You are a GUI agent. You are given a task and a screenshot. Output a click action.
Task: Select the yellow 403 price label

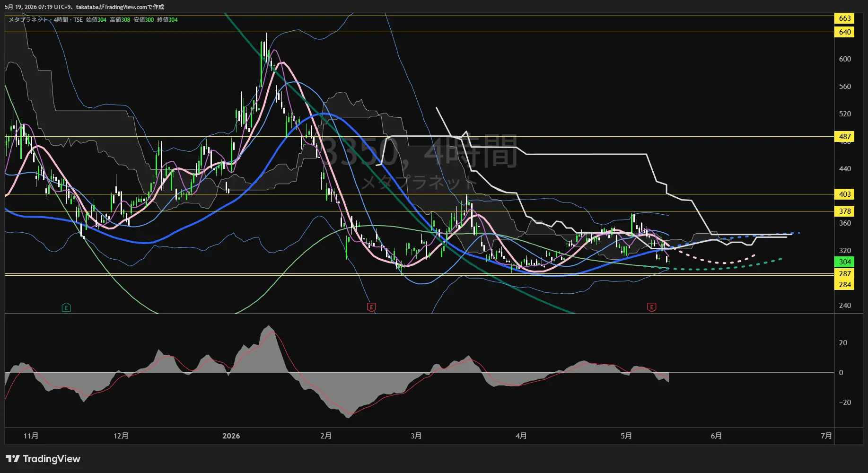[844, 194]
